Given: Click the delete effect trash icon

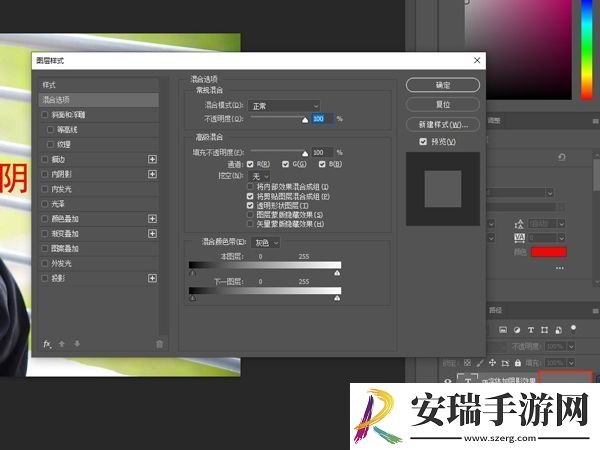Looking at the screenshot, I should coord(160,344).
